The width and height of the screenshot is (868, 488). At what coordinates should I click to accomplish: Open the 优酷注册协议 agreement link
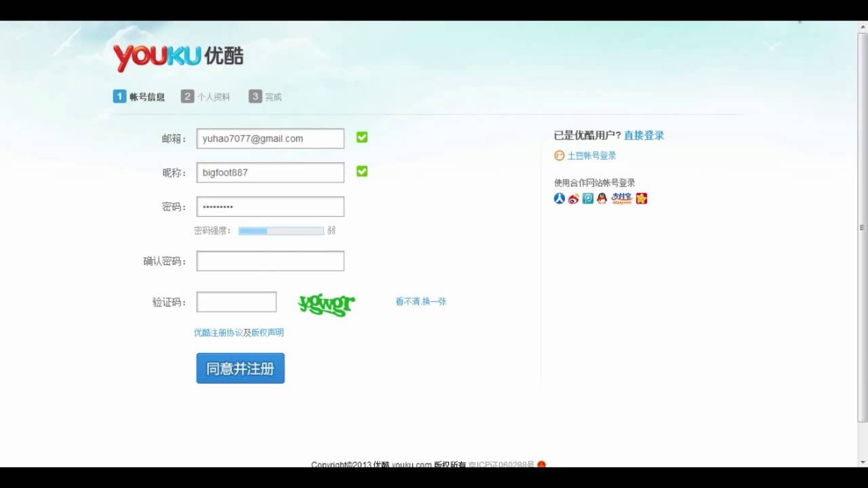218,333
